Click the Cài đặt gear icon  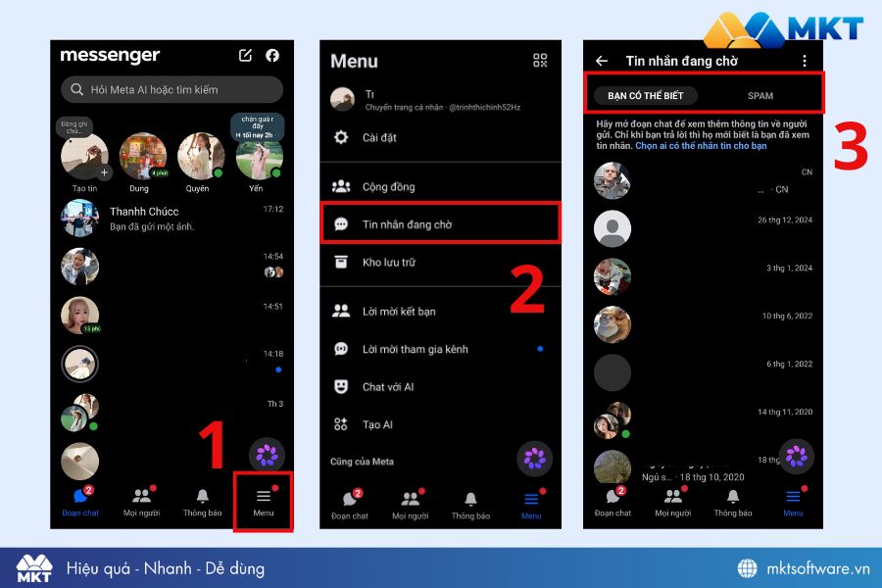click(341, 137)
